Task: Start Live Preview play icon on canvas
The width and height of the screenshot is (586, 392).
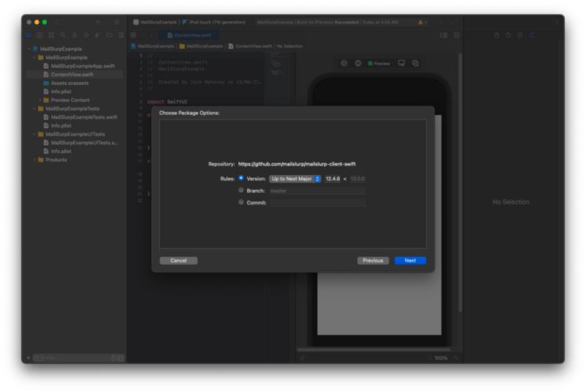Action: click(x=344, y=63)
